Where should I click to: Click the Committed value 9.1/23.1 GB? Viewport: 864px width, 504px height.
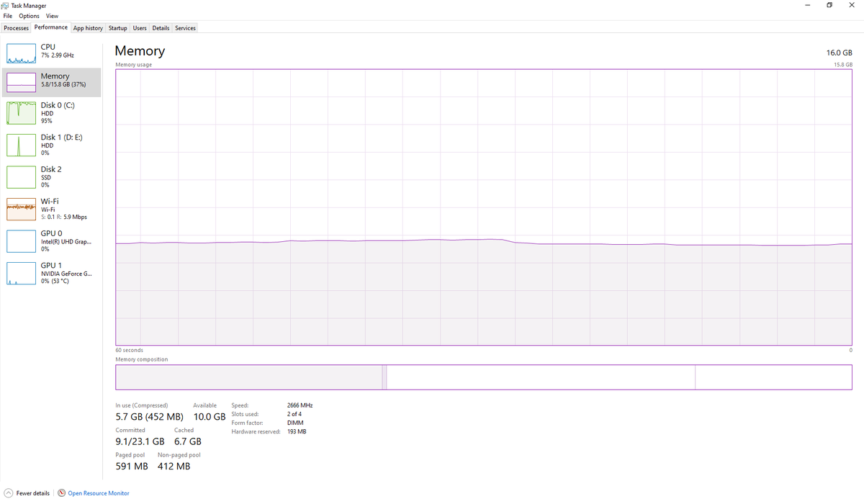(140, 441)
